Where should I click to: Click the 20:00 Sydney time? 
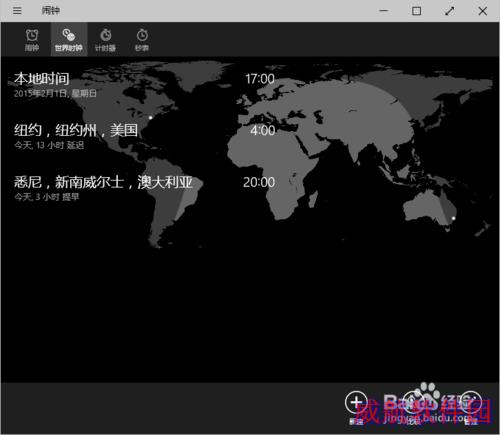[x=259, y=182]
